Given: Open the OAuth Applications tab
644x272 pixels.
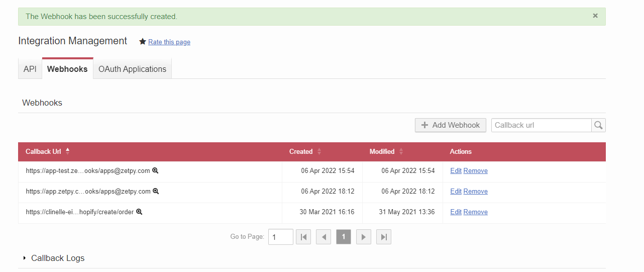Looking at the screenshot, I should tap(132, 69).
